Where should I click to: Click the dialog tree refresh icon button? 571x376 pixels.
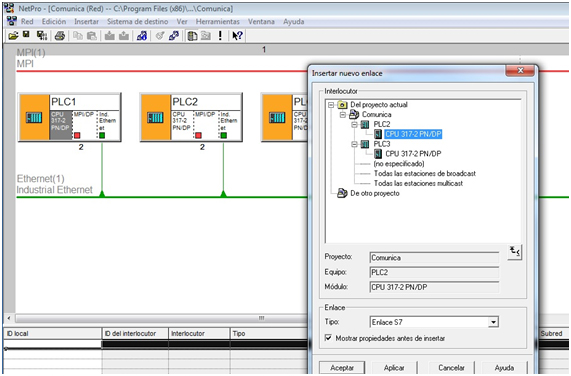[515, 252]
